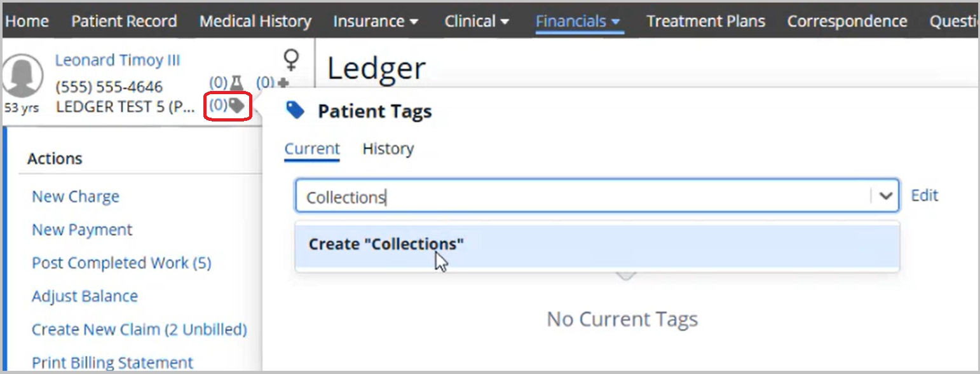Click the medical alerts plus icon

tap(283, 83)
